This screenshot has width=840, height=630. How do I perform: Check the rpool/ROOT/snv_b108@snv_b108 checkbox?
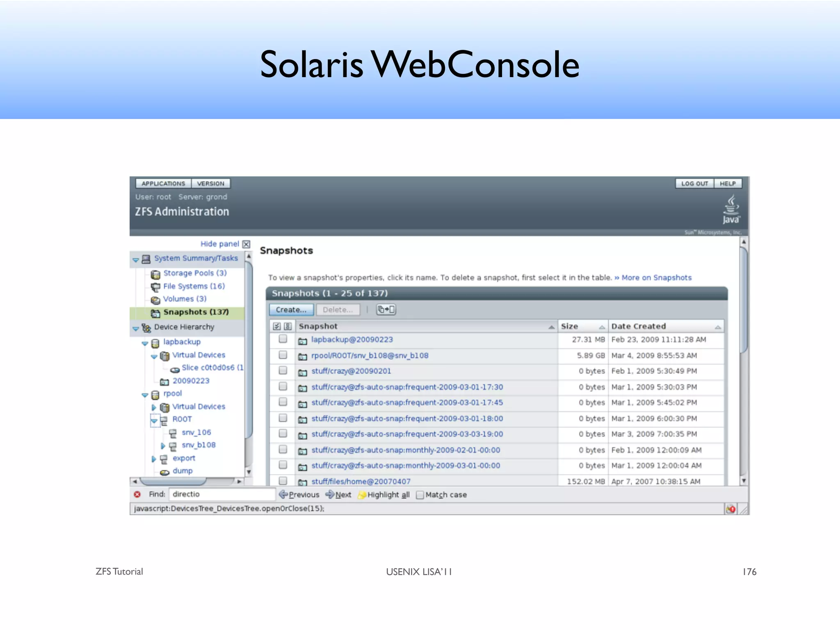pyautogui.click(x=283, y=355)
